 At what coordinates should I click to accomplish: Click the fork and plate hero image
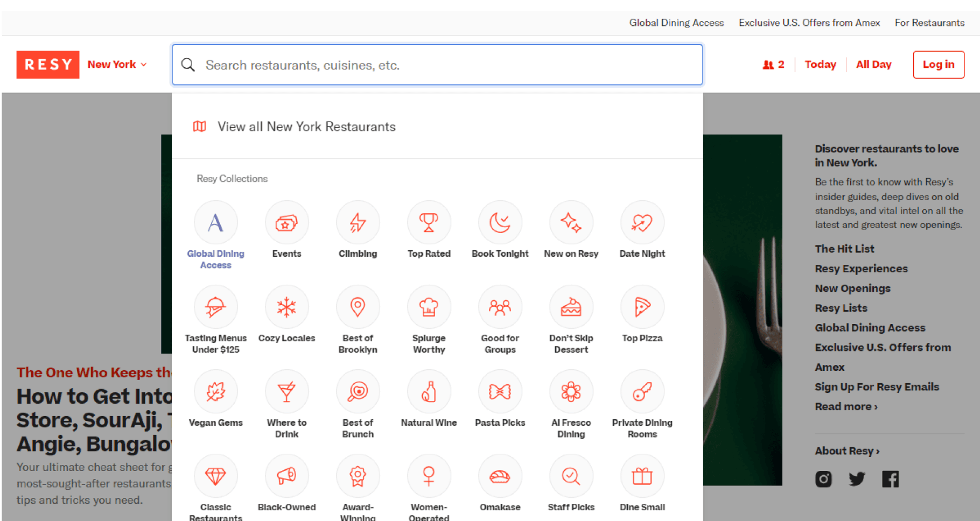pyautogui.click(x=743, y=310)
